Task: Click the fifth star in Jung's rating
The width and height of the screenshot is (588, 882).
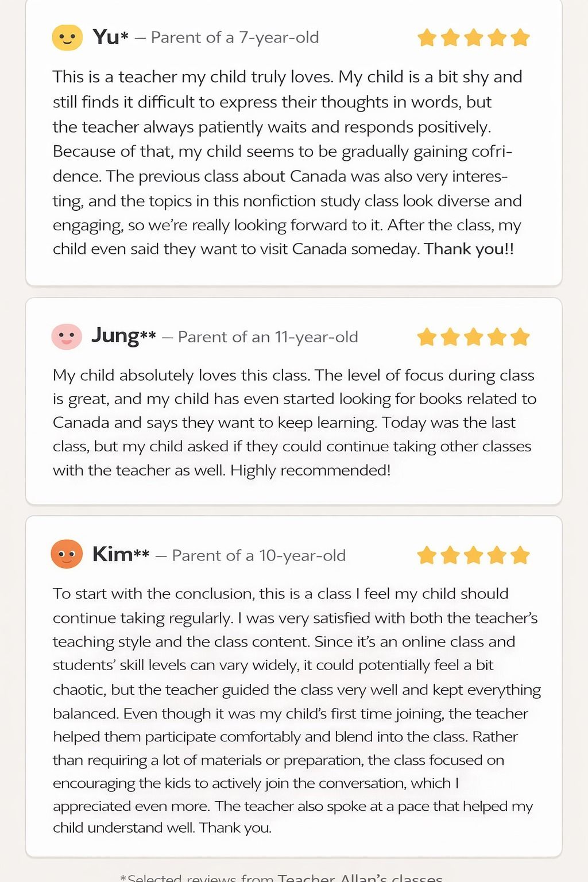Action: (x=520, y=337)
